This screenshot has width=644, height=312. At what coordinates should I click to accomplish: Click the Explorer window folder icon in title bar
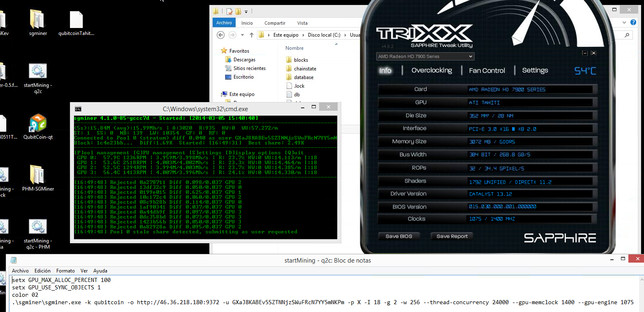pyautogui.click(x=215, y=11)
